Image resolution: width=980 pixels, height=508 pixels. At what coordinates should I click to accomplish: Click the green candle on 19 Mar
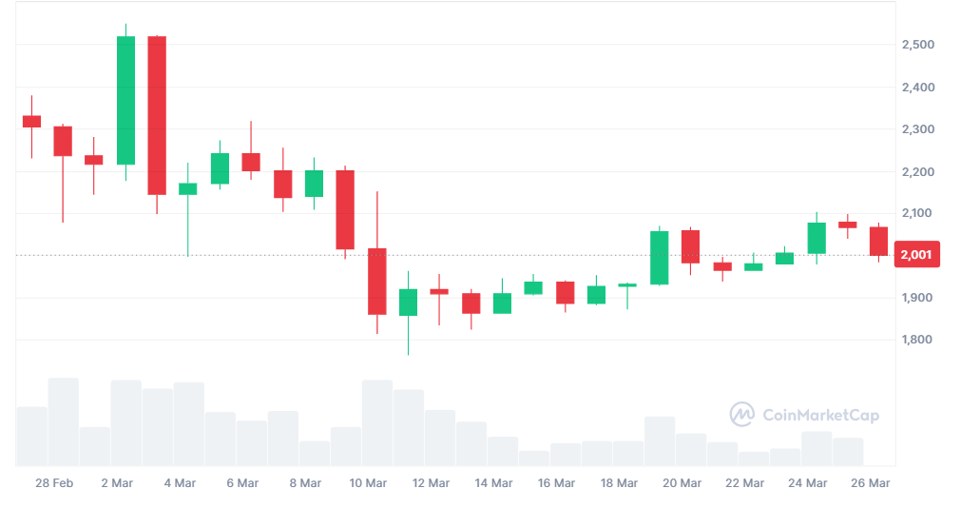(x=659, y=257)
